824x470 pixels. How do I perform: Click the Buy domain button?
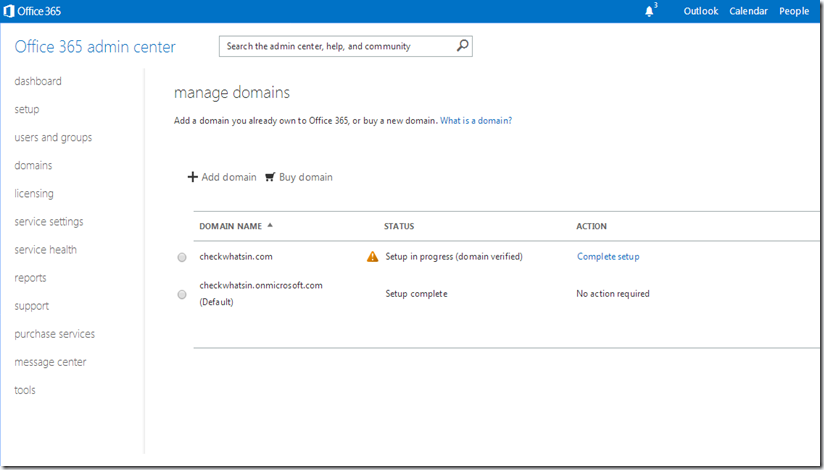298,177
